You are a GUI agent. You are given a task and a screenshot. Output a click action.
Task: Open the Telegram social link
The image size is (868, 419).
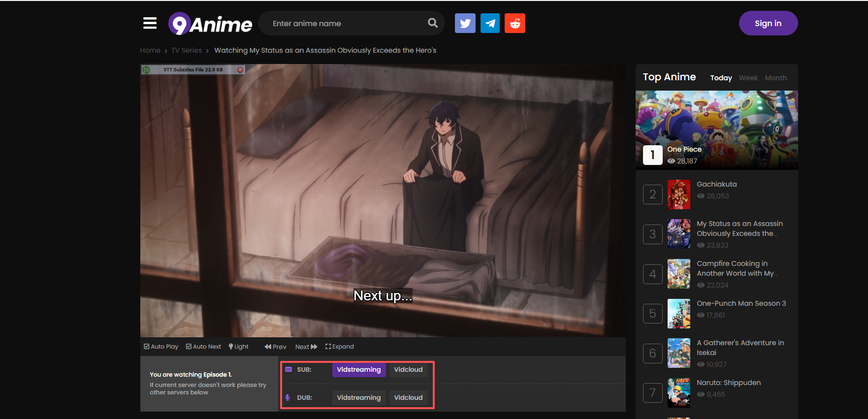[490, 23]
